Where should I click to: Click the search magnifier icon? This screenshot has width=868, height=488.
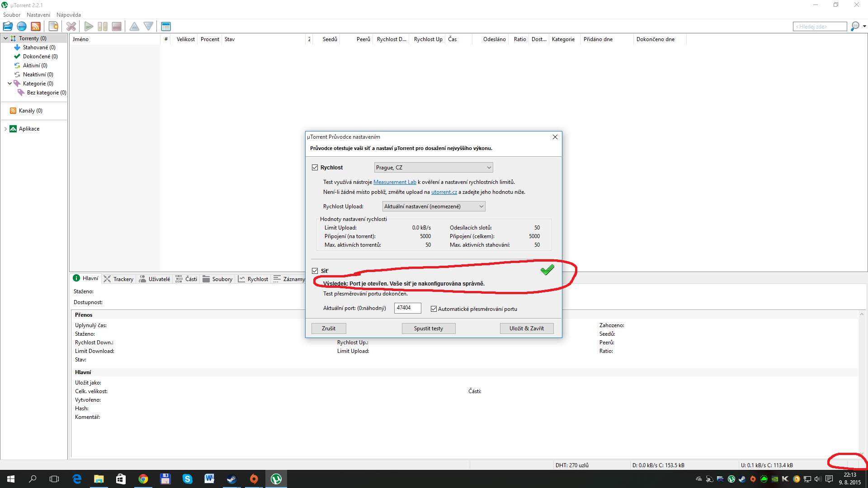[x=854, y=26]
